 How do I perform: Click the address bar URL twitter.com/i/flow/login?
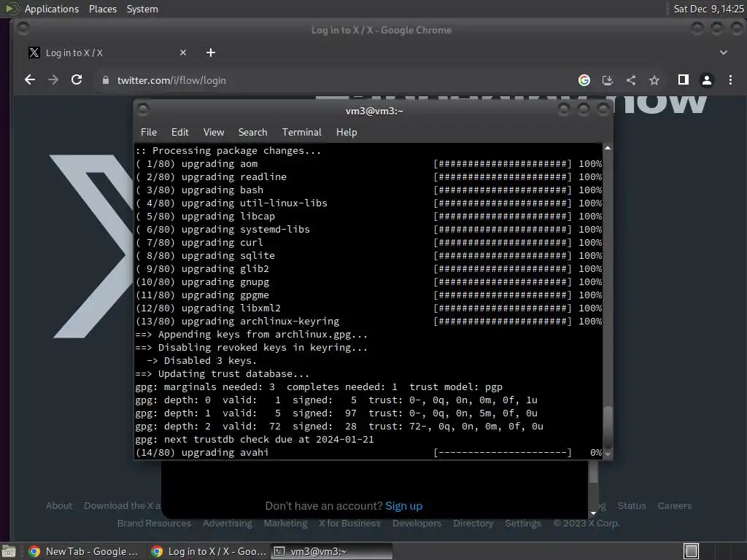coord(171,80)
